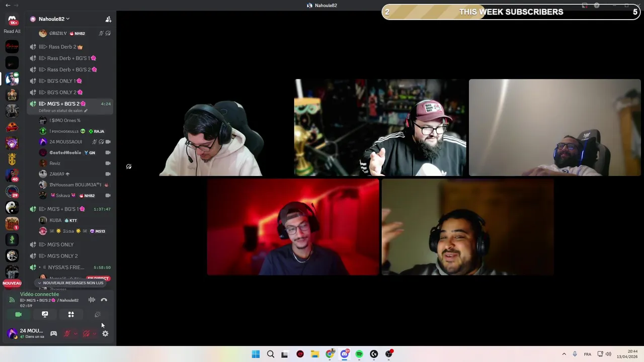Open the game controller icon in user panel

coord(53,334)
